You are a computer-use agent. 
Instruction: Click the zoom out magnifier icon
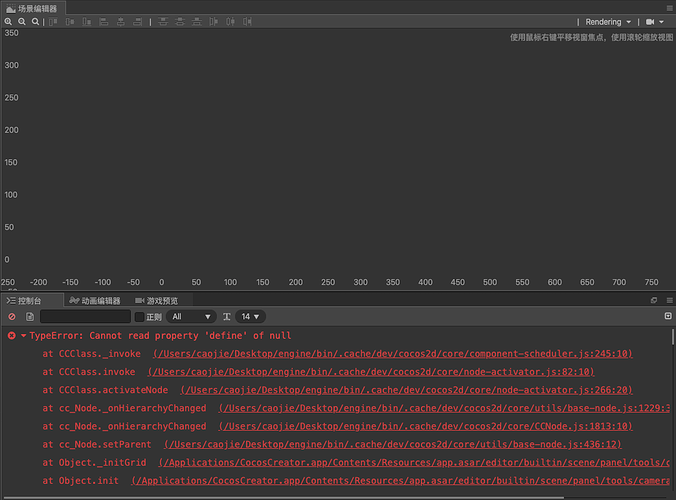point(22,22)
